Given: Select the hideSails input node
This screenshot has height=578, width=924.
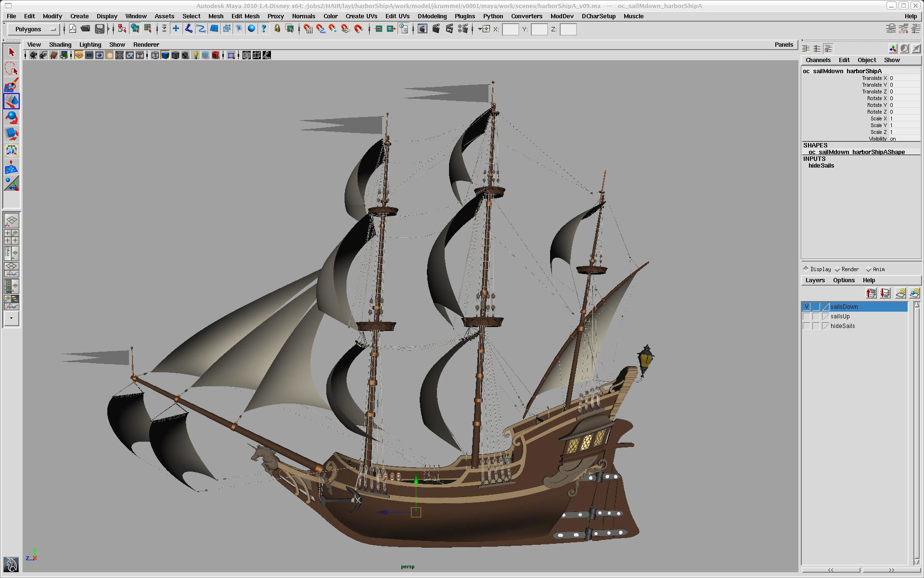Looking at the screenshot, I should click(x=821, y=166).
